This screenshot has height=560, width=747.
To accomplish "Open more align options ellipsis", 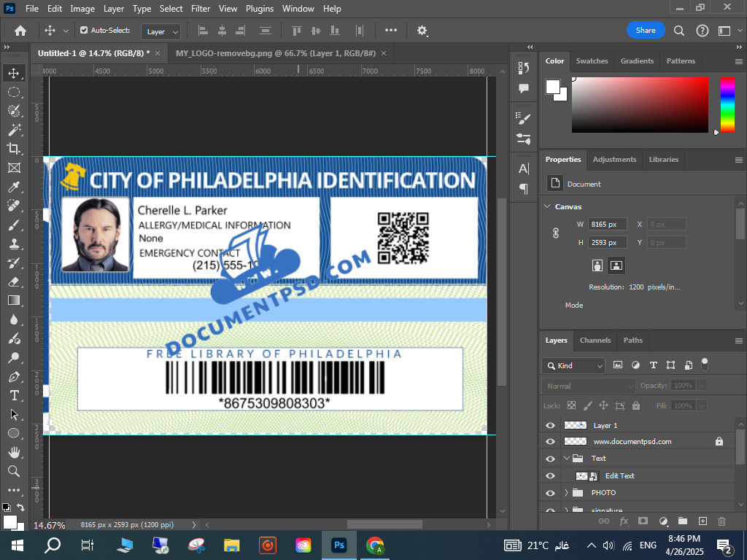I will (x=391, y=30).
